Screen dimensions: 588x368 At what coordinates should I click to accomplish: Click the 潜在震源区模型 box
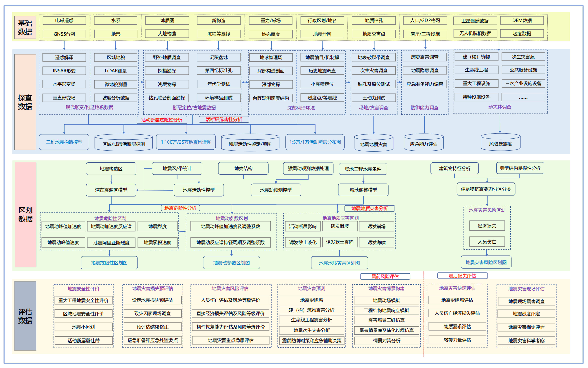(111, 190)
